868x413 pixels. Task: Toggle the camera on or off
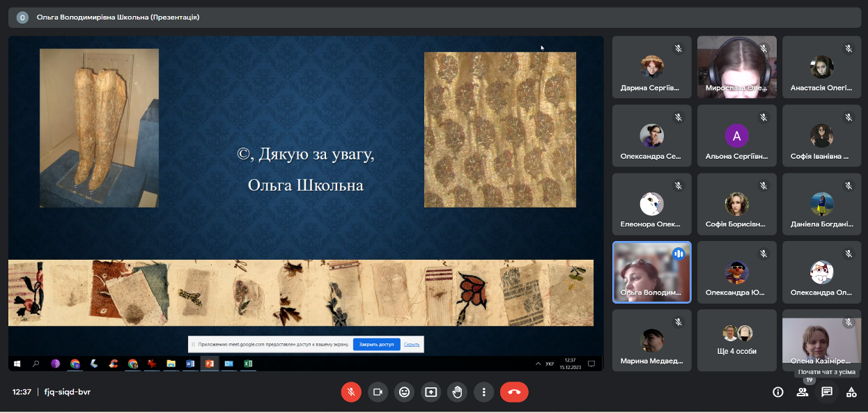[378, 392]
